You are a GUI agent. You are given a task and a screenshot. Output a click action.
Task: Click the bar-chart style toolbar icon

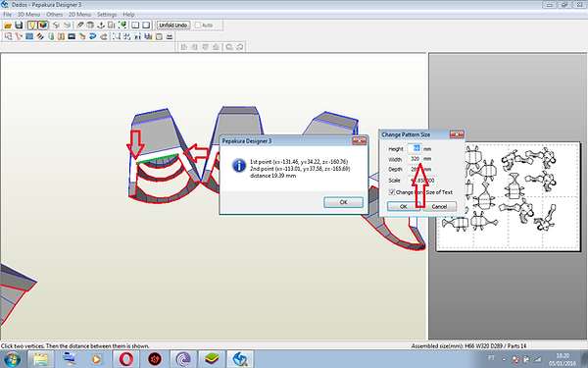[x=148, y=36]
